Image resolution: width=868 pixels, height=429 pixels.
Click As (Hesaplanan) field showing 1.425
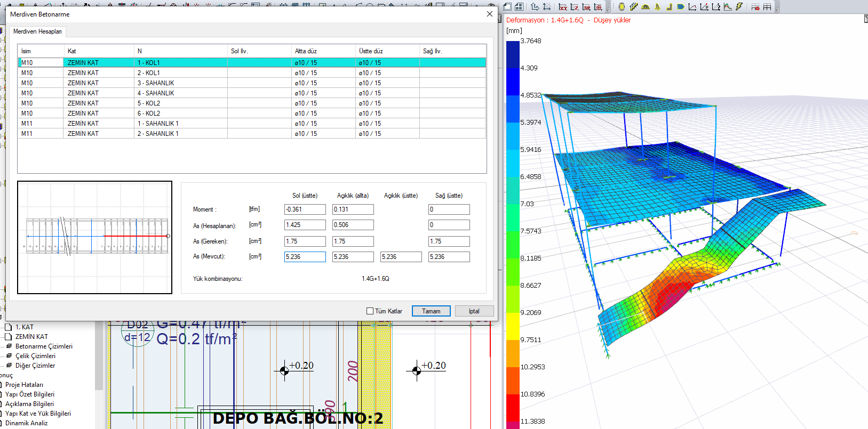(305, 225)
